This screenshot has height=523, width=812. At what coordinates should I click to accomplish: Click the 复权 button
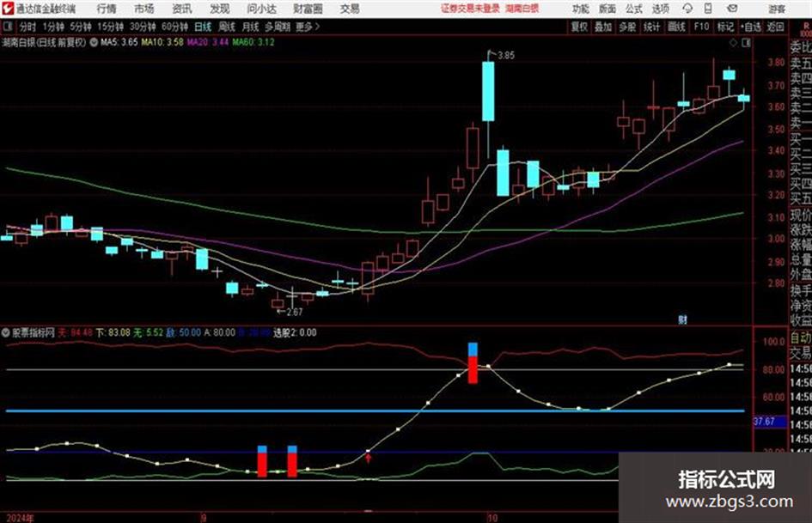(579, 27)
